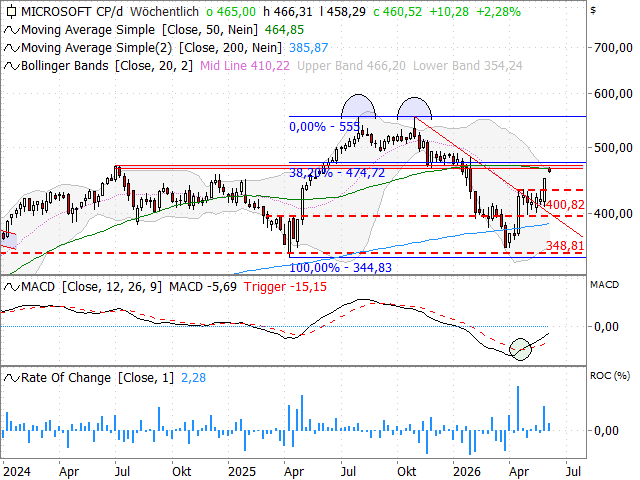This screenshot has width=640, height=480.
Task: Click Bollinger Mid Line 410,22 label
Action: pos(245,66)
